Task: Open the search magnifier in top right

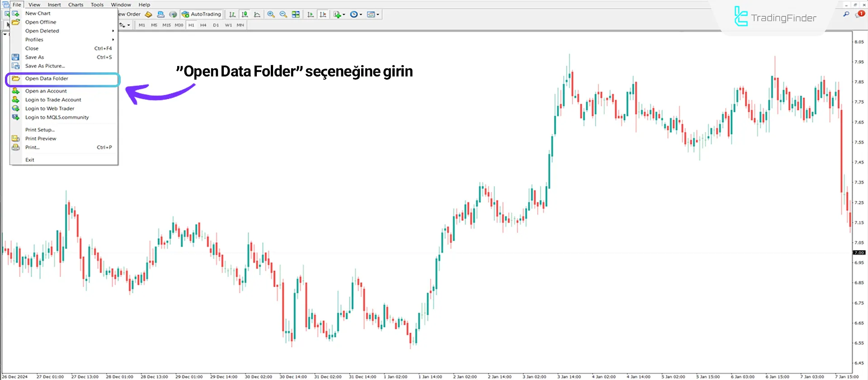Action: (x=846, y=14)
